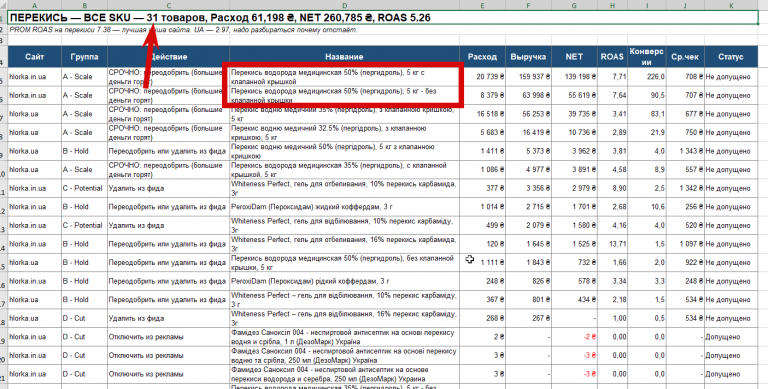Select column A header
Screen dimensions: 768x389
pos(35,6)
